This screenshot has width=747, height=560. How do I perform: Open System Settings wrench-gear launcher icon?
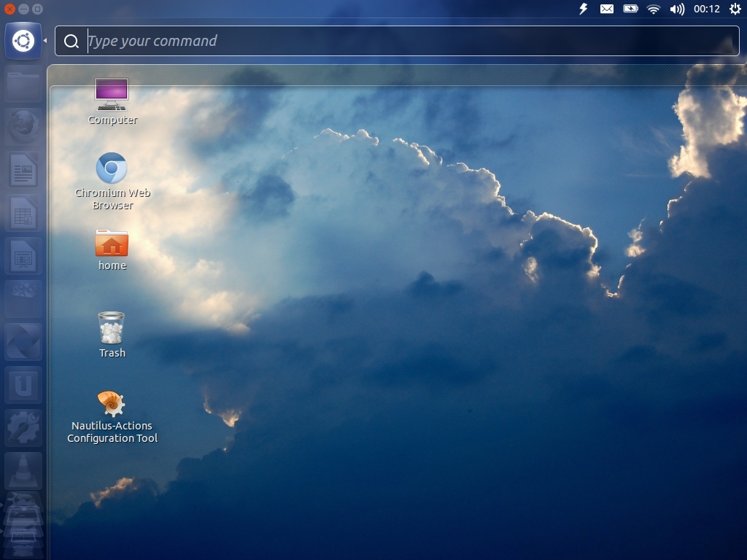click(x=23, y=427)
